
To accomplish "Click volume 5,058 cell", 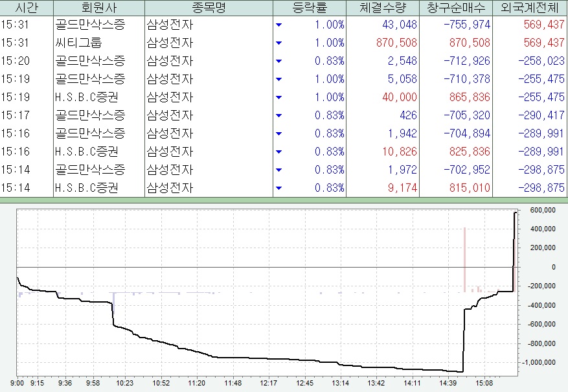I will pyautogui.click(x=402, y=79).
